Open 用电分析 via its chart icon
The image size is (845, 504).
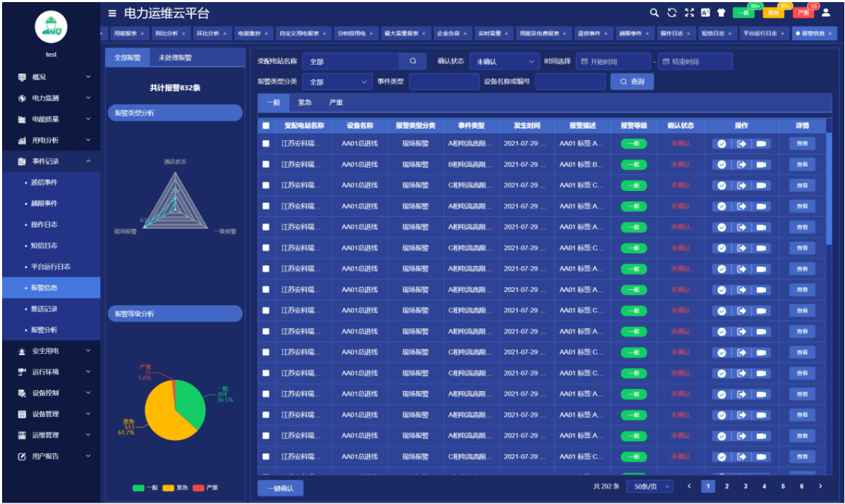pyautogui.click(x=22, y=140)
